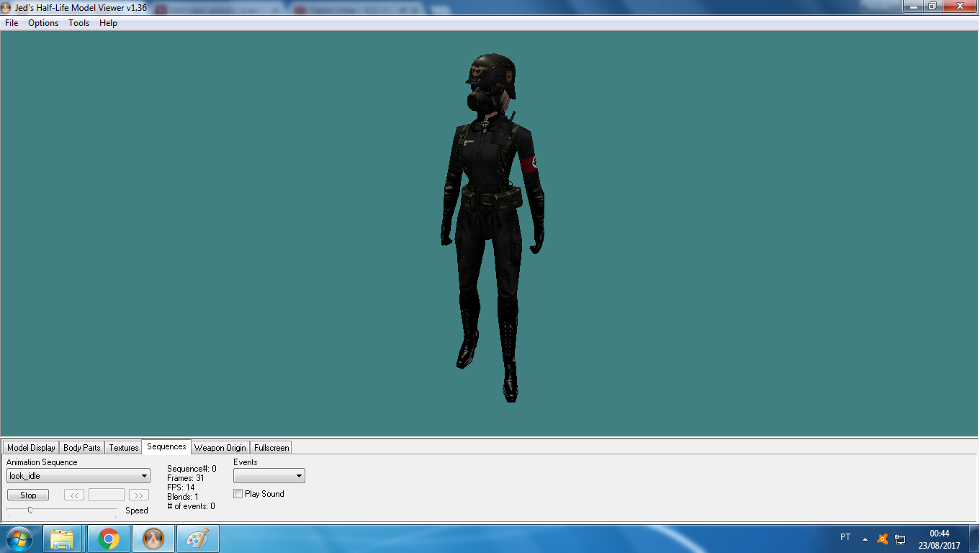Click the Avast antivirus tray icon

882,539
